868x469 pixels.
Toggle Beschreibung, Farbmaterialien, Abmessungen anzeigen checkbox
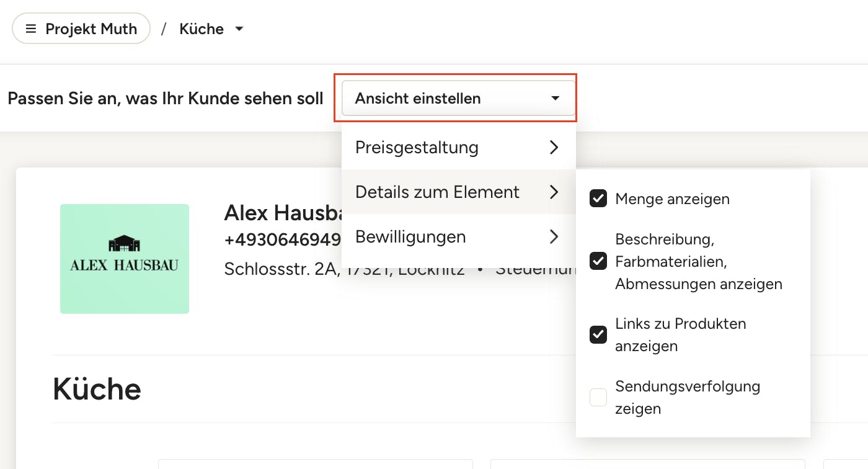(x=598, y=261)
